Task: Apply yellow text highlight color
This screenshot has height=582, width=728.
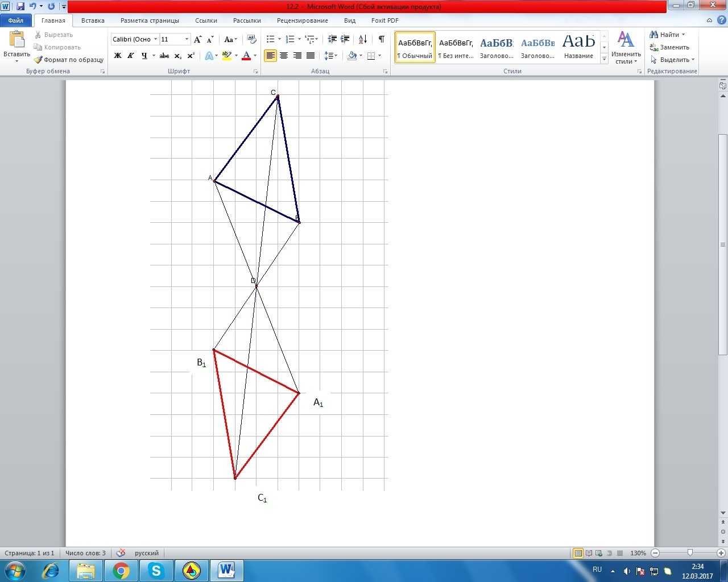Action: (226, 56)
